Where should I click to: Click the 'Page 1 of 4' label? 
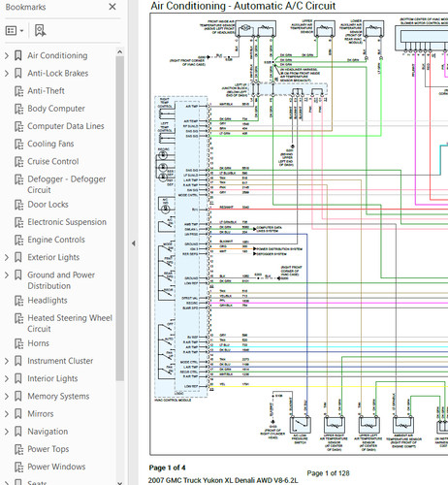click(167, 468)
